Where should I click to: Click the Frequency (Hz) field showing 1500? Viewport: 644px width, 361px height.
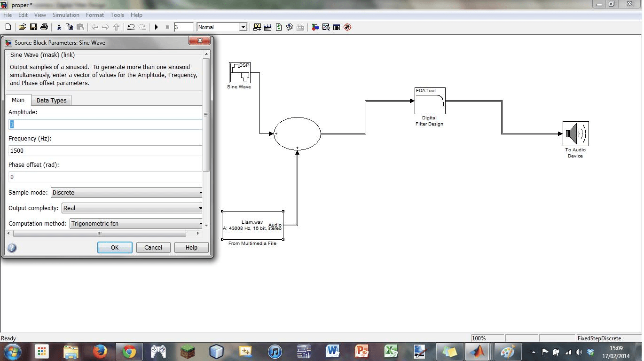105,150
